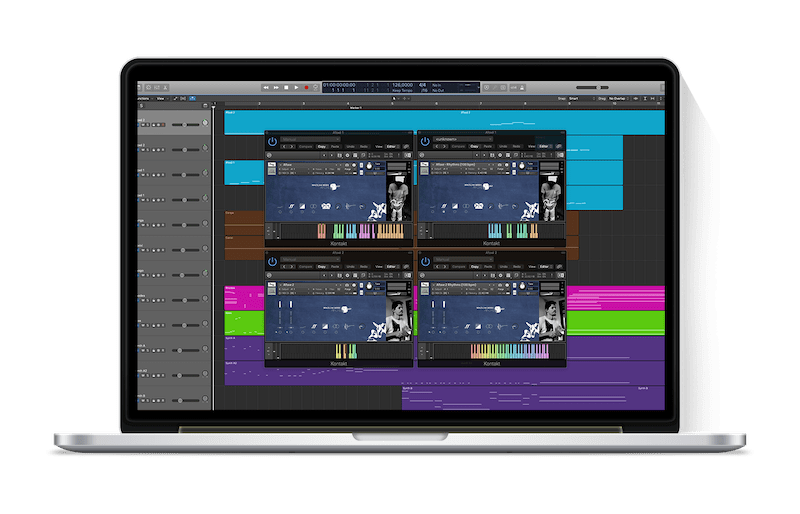Click the tape reel icon in upper-right Kontakt instrument

[479, 206]
